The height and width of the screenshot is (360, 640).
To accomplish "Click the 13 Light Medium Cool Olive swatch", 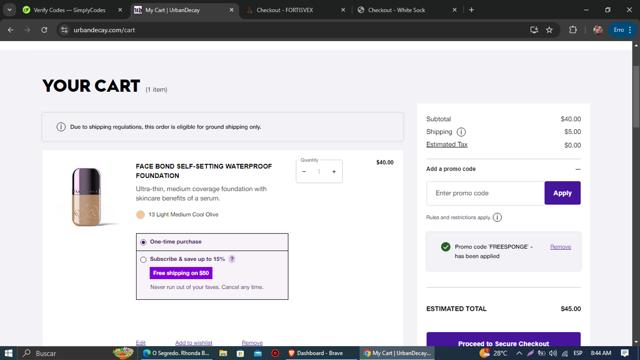I will pos(140,215).
